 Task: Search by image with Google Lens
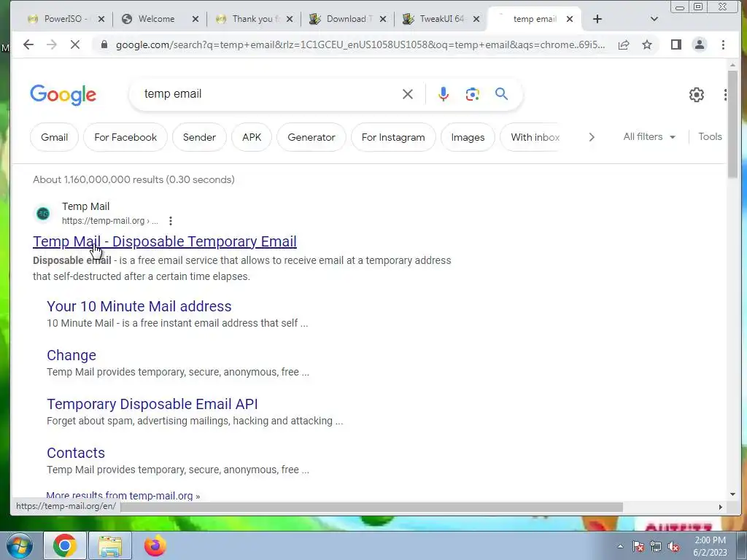pos(472,94)
